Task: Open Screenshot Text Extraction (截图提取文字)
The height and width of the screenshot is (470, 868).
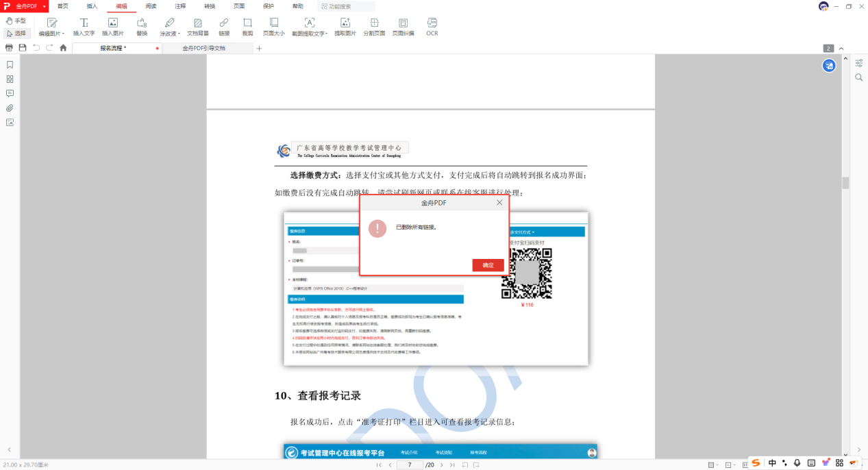Action: click(x=310, y=27)
